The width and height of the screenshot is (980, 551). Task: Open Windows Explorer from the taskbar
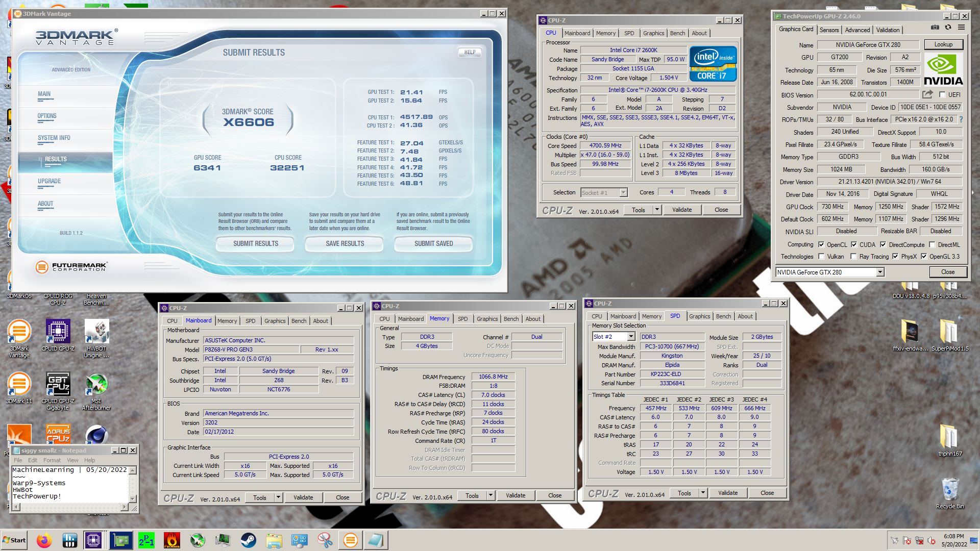(x=274, y=540)
